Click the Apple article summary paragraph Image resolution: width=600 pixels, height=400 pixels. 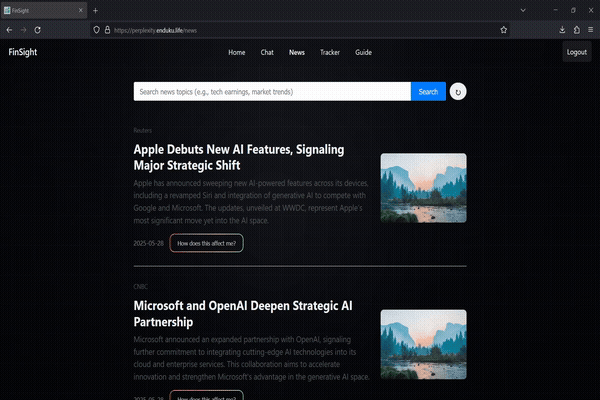pos(251,202)
